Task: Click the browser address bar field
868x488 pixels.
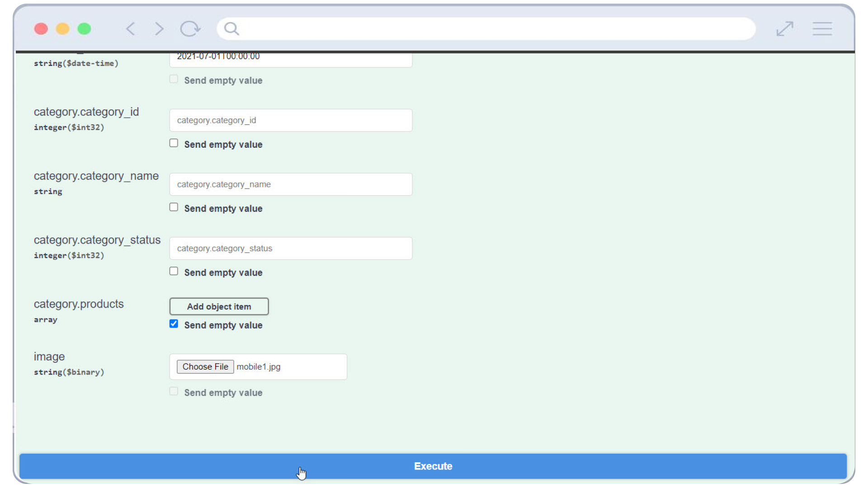Action: tap(493, 29)
